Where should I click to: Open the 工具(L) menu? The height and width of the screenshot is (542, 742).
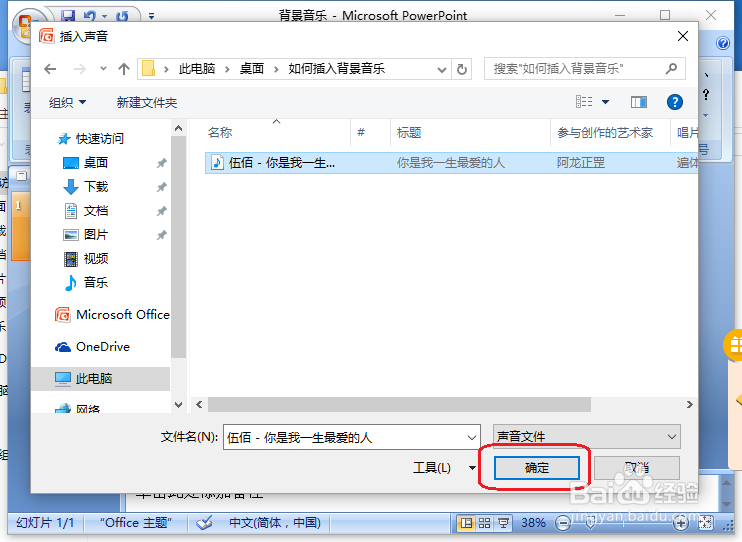[444, 468]
